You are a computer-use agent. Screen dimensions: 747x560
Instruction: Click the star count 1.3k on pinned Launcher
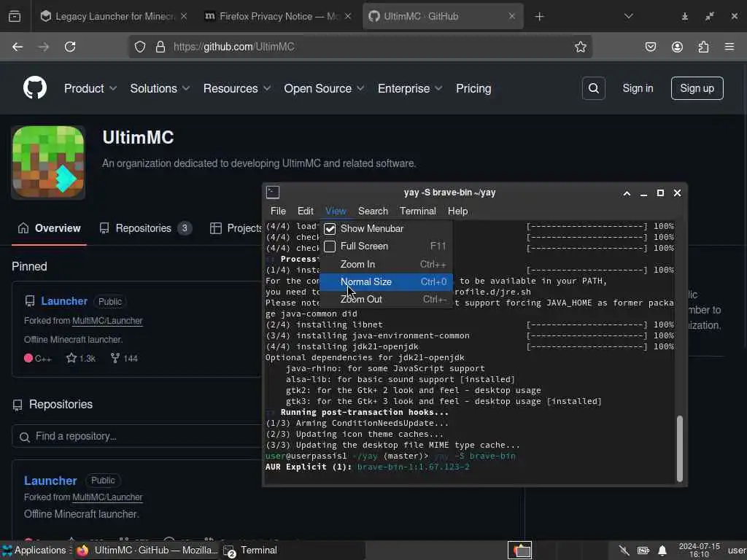pos(81,358)
